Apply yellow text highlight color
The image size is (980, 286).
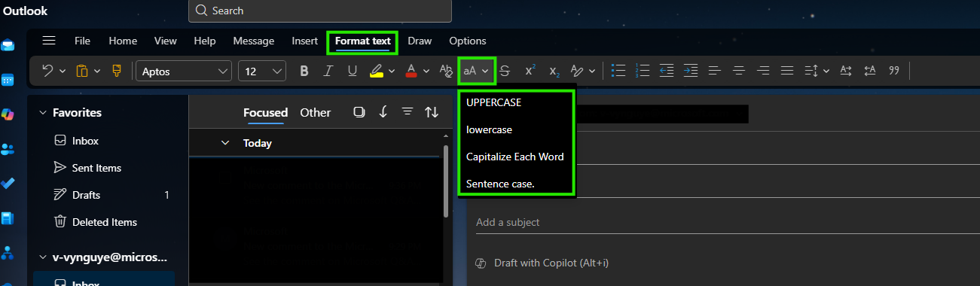click(x=377, y=71)
